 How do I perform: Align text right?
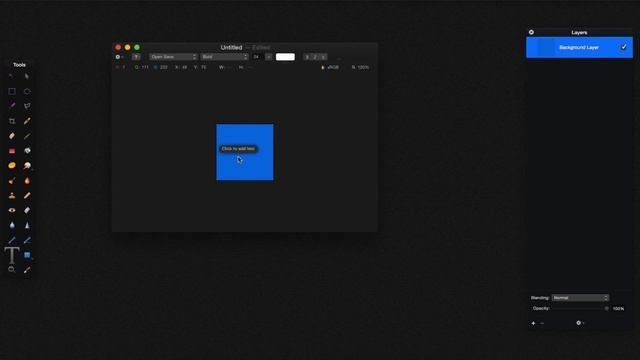pyautogui.click(x=323, y=57)
